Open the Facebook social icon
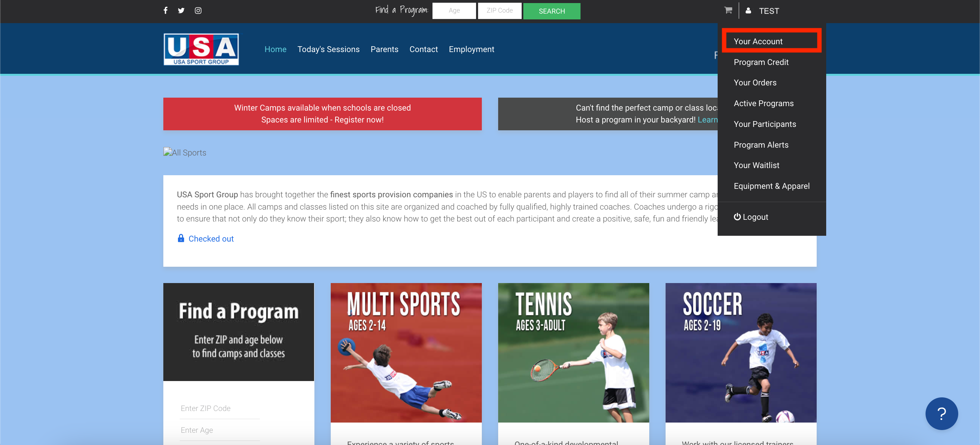This screenshot has height=445, width=980. [x=165, y=10]
